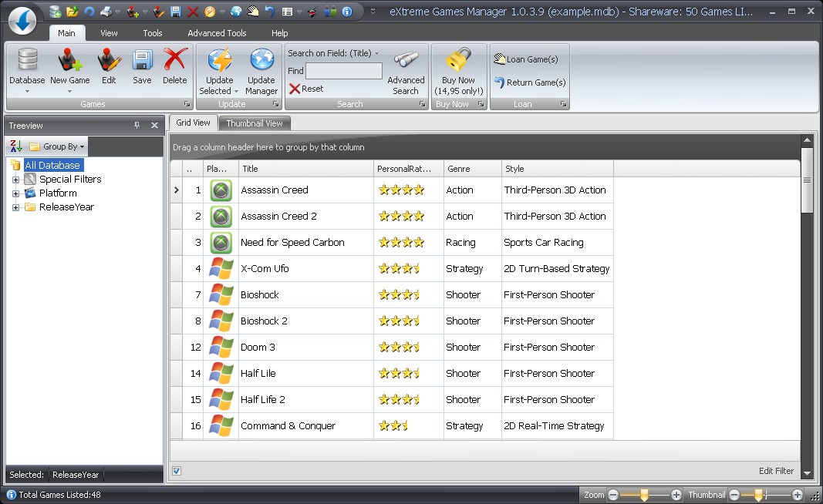Click the Xbox platform icon for Assassin Creed 2

click(221, 216)
